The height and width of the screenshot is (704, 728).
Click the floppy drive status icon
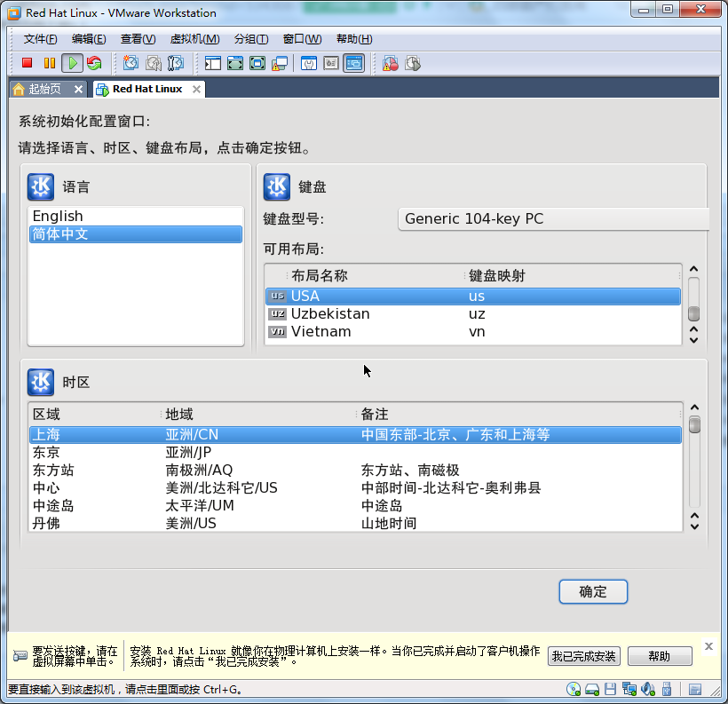point(610,689)
